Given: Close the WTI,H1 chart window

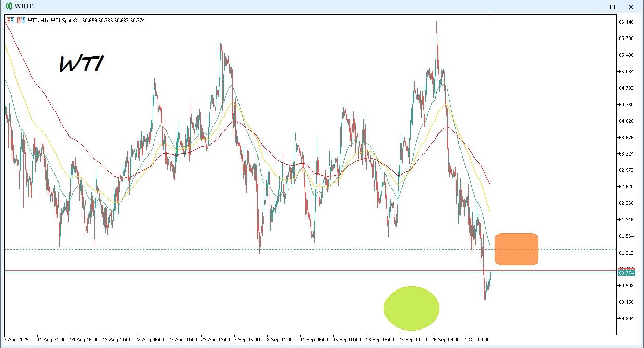Looking at the screenshot, I should [x=631, y=7].
